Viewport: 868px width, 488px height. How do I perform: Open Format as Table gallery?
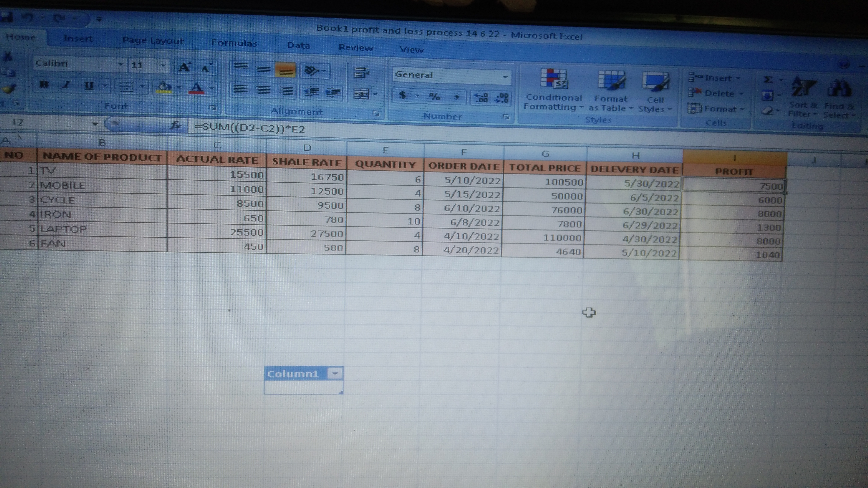tap(611, 82)
